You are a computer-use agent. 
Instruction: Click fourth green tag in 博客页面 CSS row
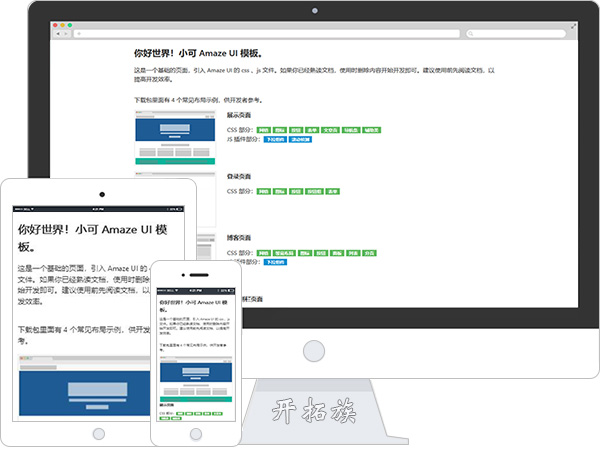coord(321,253)
